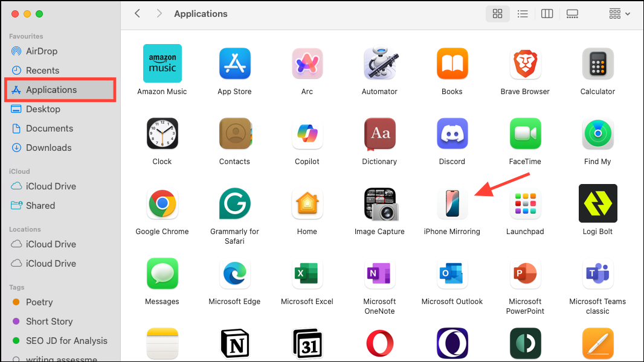Open the Home app icon

tap(308, 203)
